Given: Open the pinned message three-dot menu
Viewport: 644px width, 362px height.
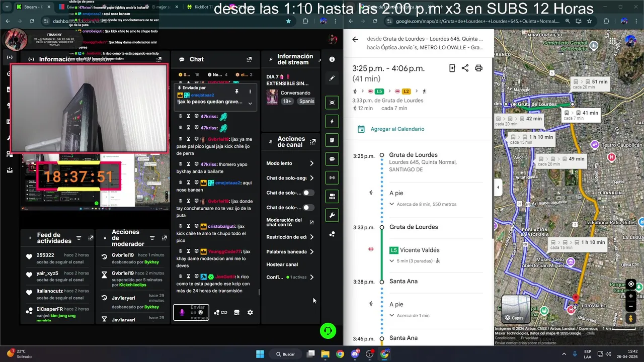Looking at the screenshot, I should (x=250, y=92).
